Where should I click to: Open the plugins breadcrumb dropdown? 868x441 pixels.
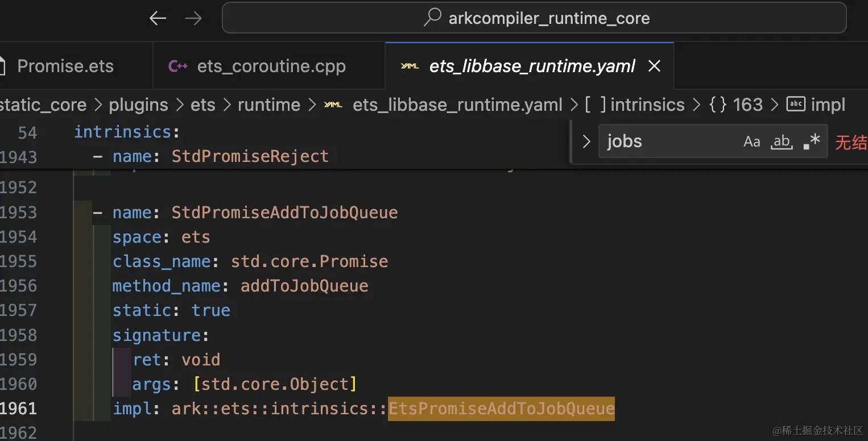pyautogui.click(x=138, y=105)
